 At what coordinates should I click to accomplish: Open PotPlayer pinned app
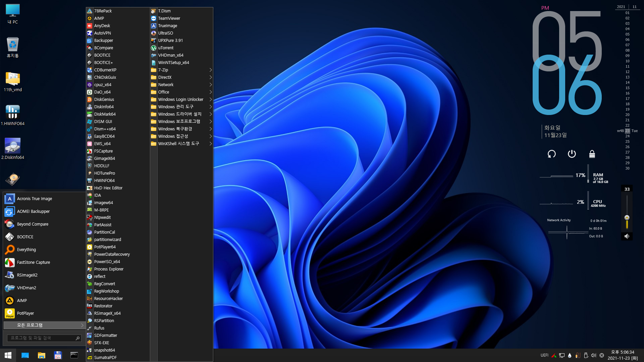(44, 313)
